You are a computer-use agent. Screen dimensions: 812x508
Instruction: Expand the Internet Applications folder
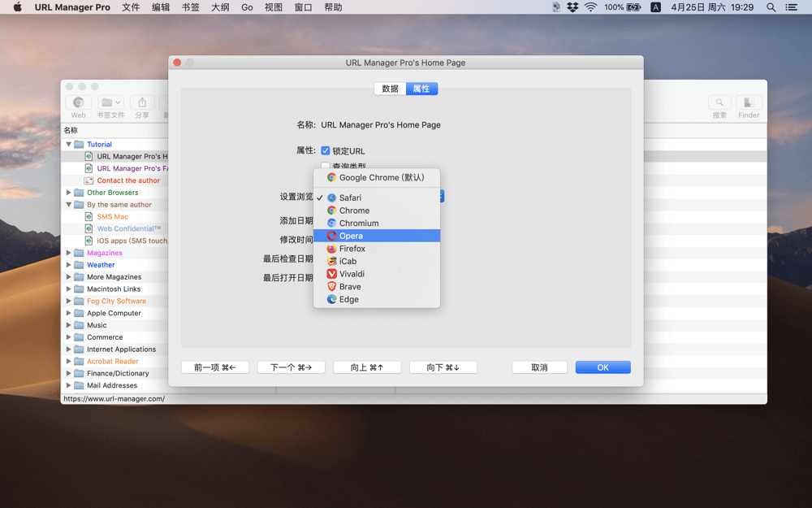coord(68,349)
